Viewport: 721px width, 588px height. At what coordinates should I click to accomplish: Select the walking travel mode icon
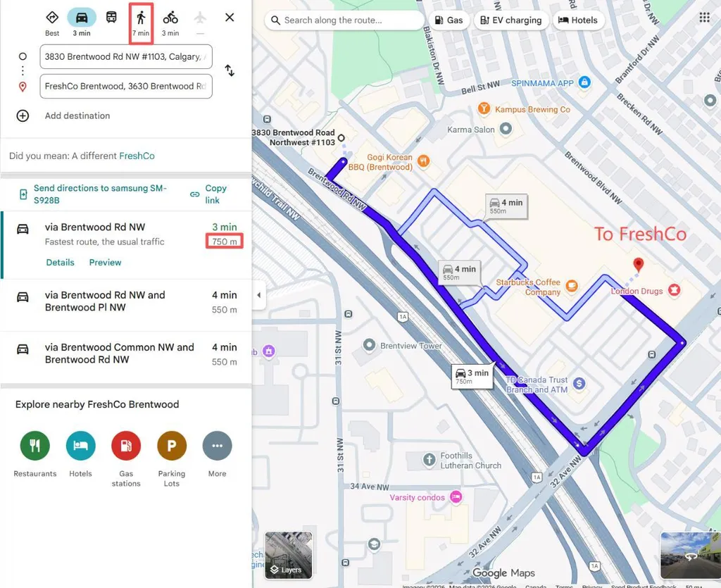[x=141, y=18]
